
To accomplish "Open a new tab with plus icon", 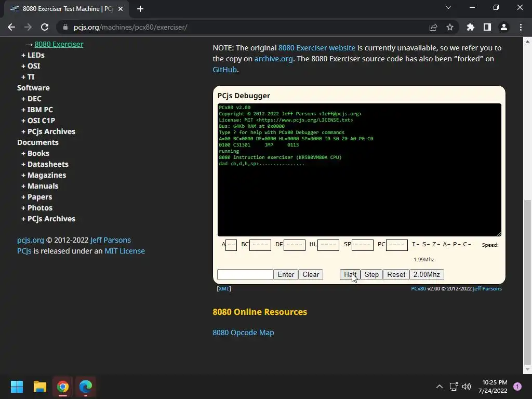I will pos(140,9).
